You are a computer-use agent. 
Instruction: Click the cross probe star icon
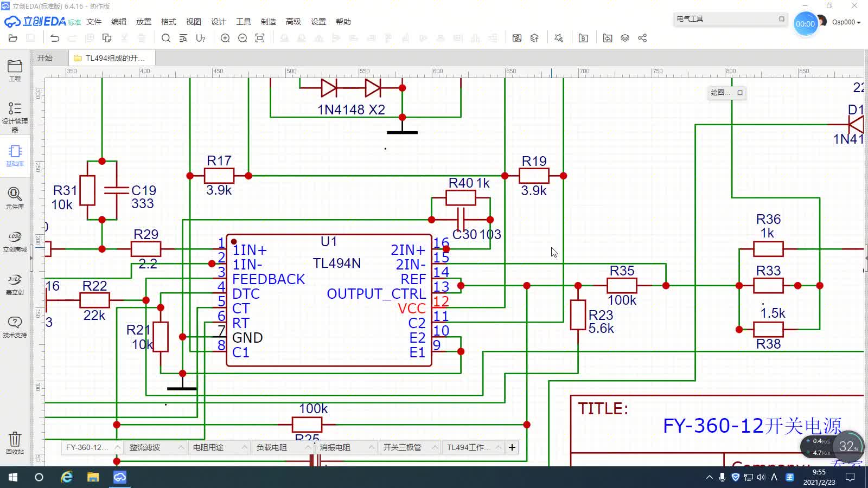pyautogui.click(x=559, y=38)
